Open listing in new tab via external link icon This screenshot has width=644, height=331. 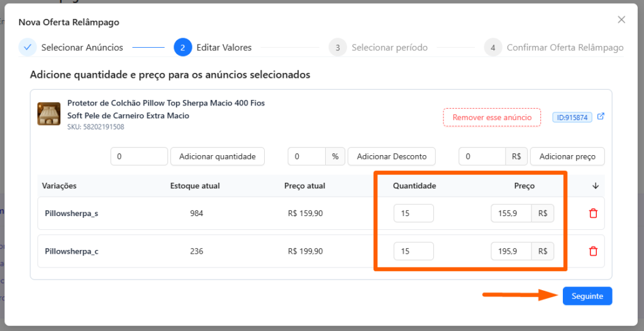(x=601, y=117)
